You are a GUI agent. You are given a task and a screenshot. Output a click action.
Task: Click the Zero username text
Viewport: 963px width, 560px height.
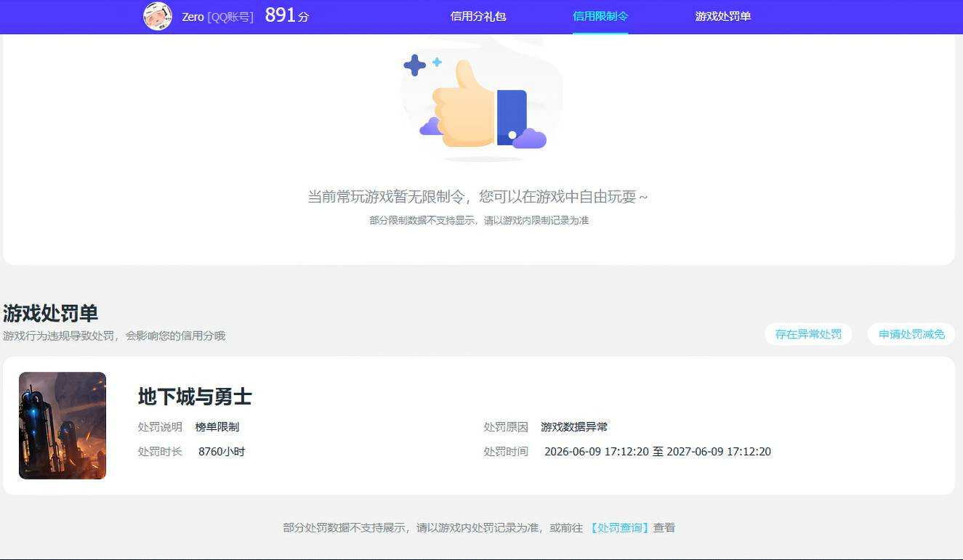point(193,17)
